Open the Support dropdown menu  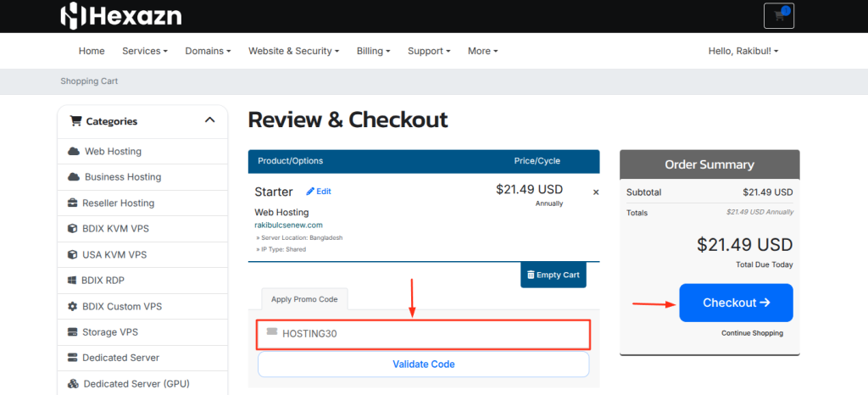point(429,51)
